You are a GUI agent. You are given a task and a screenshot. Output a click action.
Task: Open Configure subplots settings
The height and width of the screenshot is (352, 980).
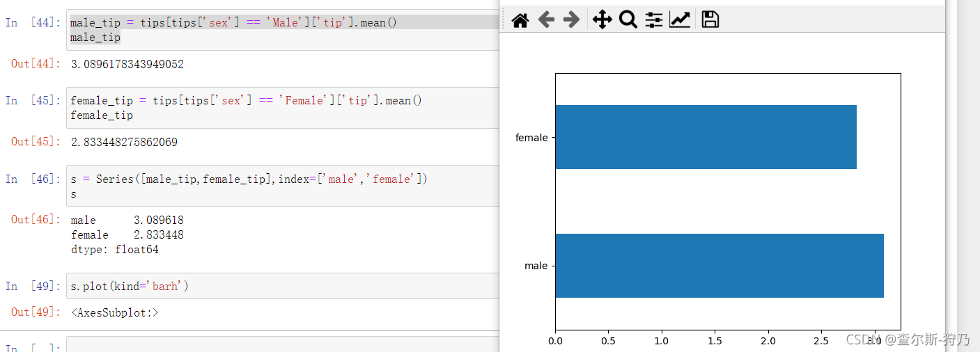(x=653, y=19)
